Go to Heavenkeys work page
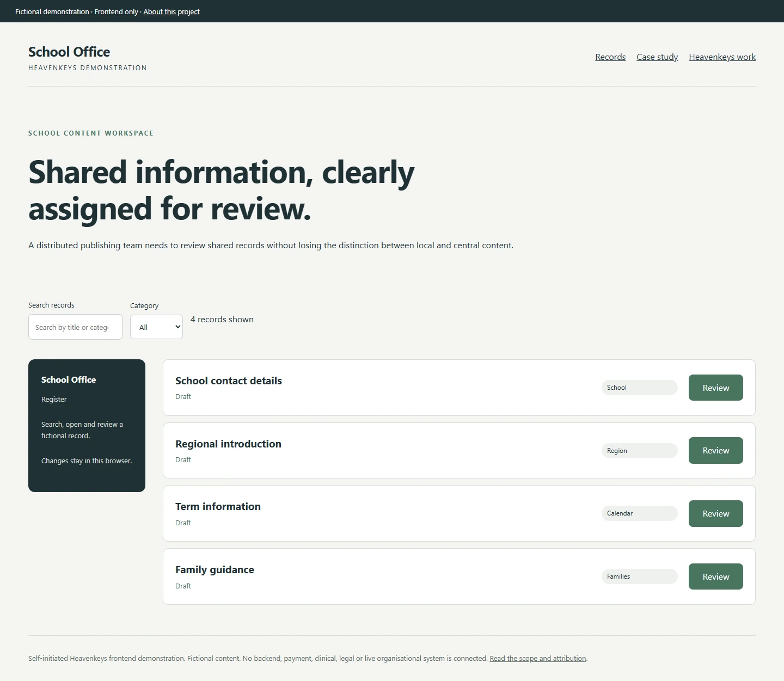This screenshot has height=681, width=784. click(x=722, y=57)
